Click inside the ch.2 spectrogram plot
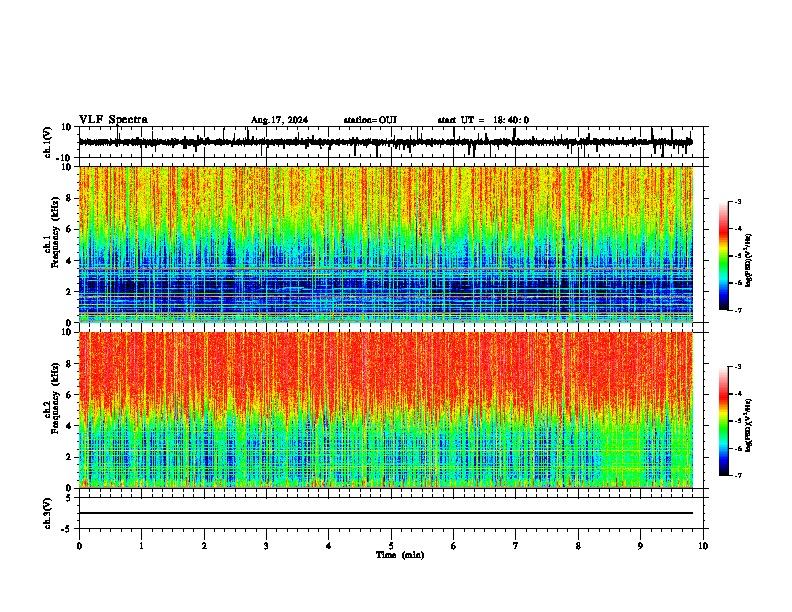The image size is (792, 612). (x=386, y=410)
